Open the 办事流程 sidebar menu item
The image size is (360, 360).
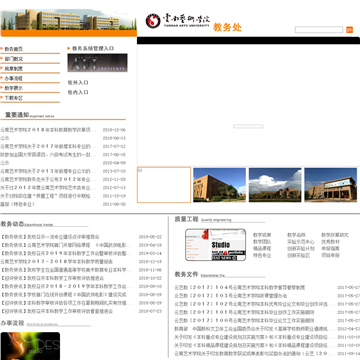coord(14,78)
